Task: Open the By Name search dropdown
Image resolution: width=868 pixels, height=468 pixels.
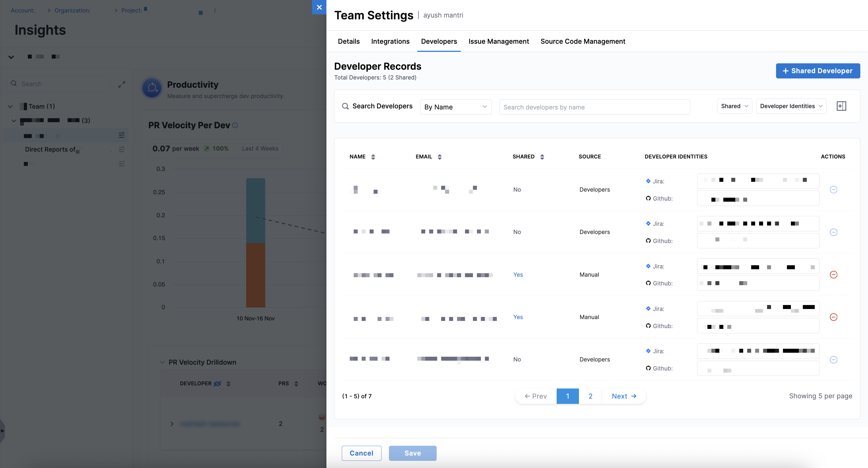Action: pos(455,107)
